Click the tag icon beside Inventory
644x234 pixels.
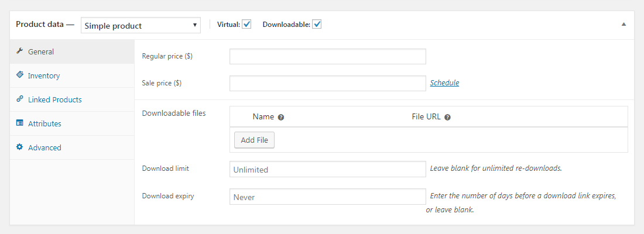[x=19, y=75]
